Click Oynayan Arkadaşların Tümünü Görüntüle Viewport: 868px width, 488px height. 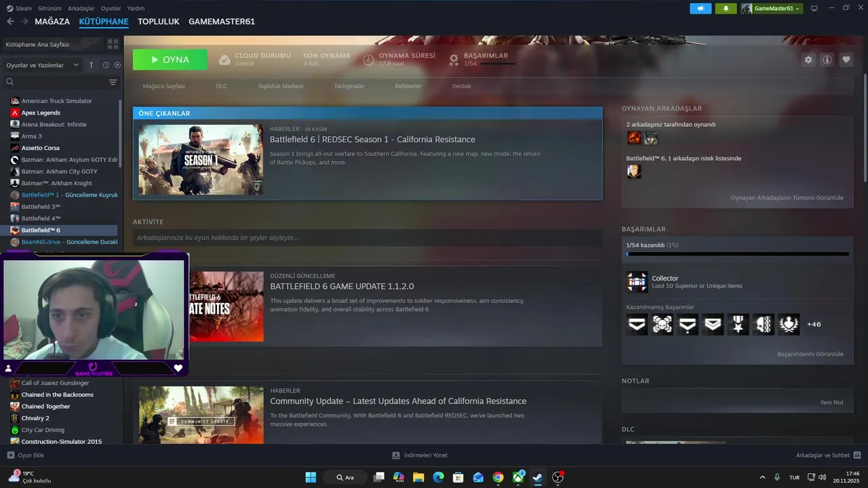tap(787, 198)
